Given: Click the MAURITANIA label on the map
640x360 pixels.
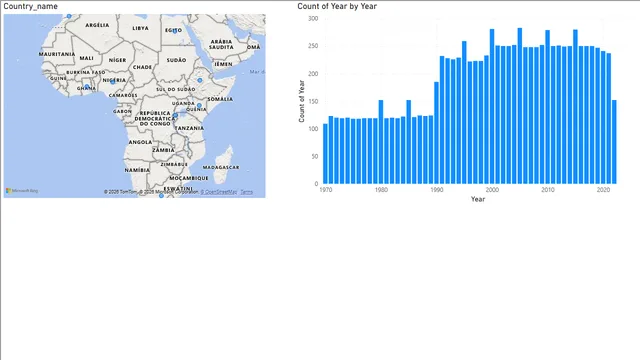Looking at the screenshot, I should pos(57,54).
